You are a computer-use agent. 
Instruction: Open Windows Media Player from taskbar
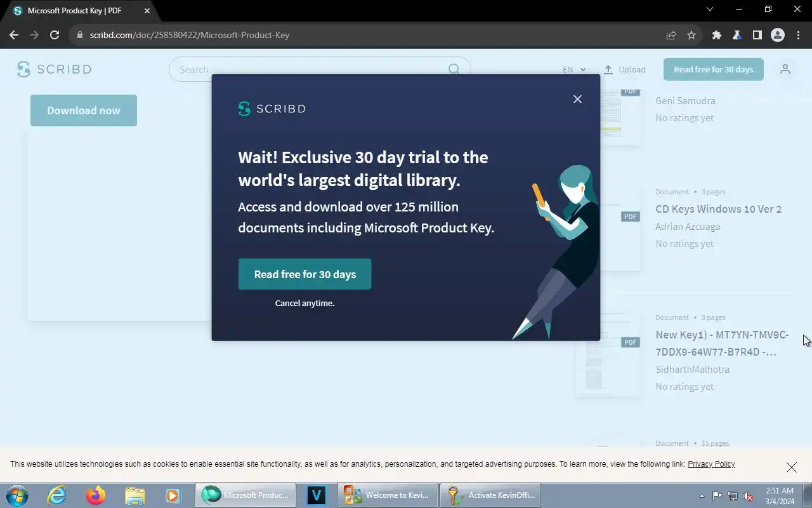[173, 495]
